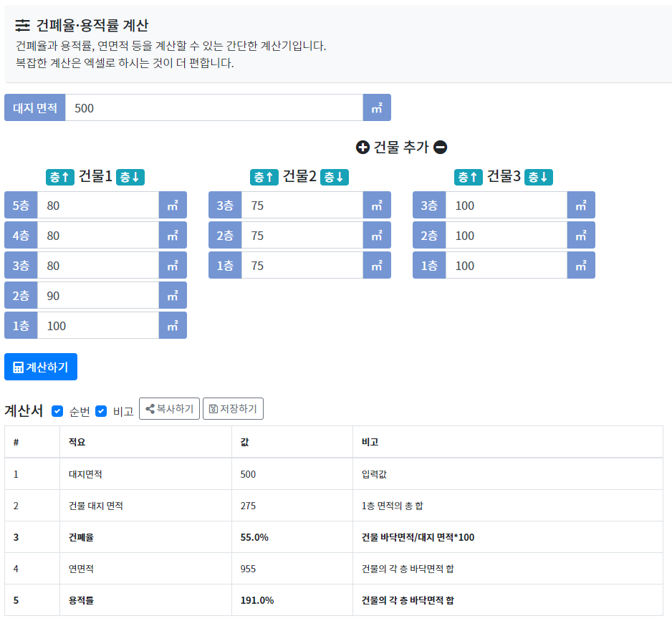Click the 연면적 value 955
Viewport: 672px width, 621px height.
tap(248, 569)
